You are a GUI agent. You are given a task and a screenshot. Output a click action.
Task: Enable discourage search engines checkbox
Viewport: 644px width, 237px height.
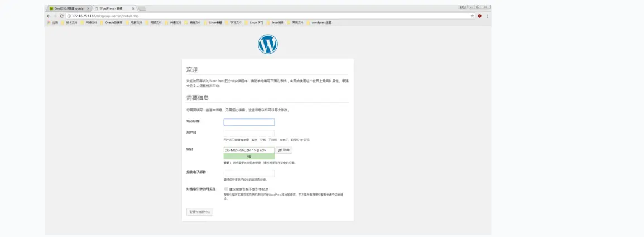[x=225, y=189]
